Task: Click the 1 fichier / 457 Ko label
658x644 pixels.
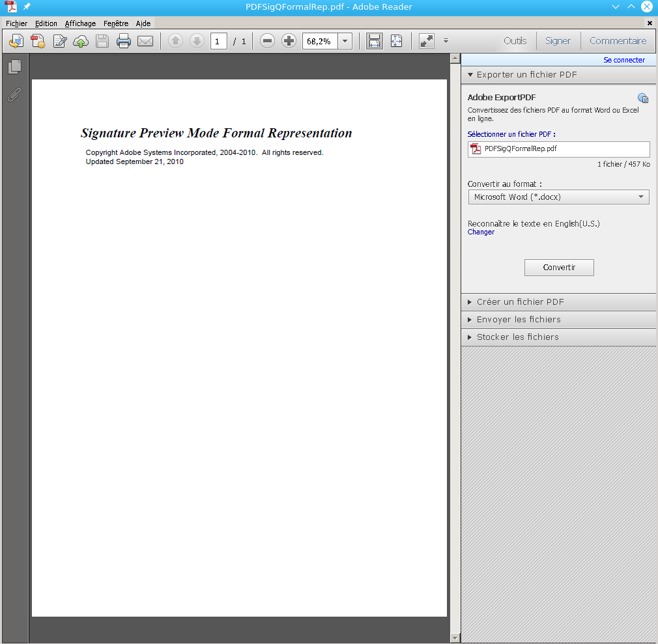Action: 623,165
